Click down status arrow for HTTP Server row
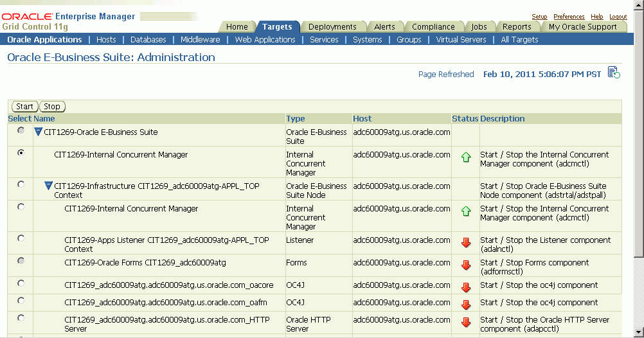The height and width of the screenshot is (338, 644). (466, 322)
